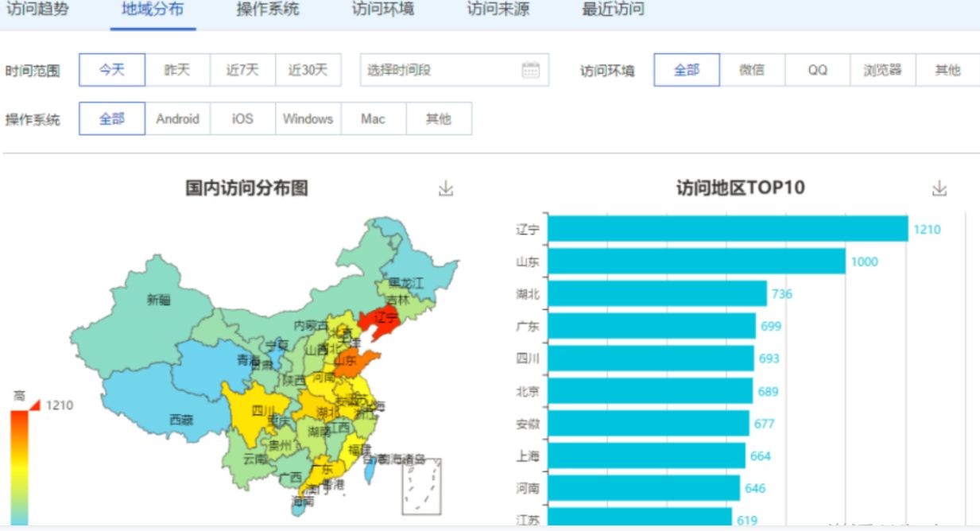The height and width of the screenshot is (531, 980).
Task: Click the 昨天 time range button
Action: point(177,70)
